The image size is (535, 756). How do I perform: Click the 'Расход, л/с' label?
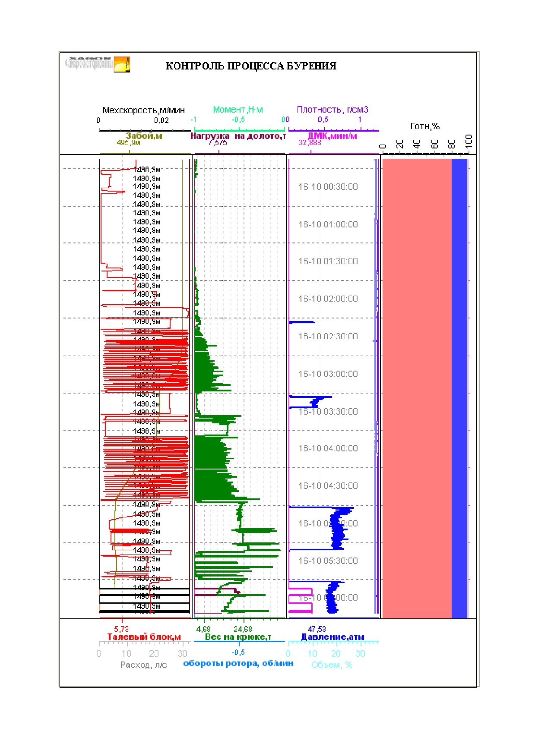pos(143,665)
